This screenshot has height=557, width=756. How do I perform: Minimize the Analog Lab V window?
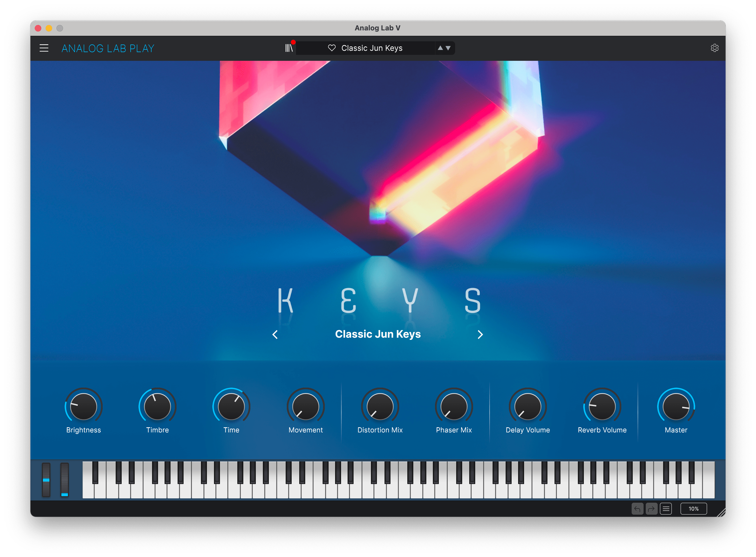(x=49, y=28)
